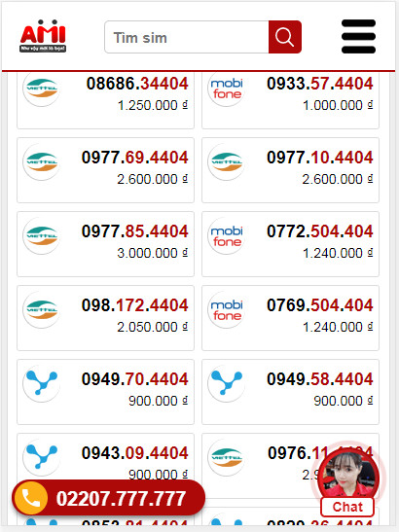
Task: Click the red search magnifier button
Action: (284, 37)
